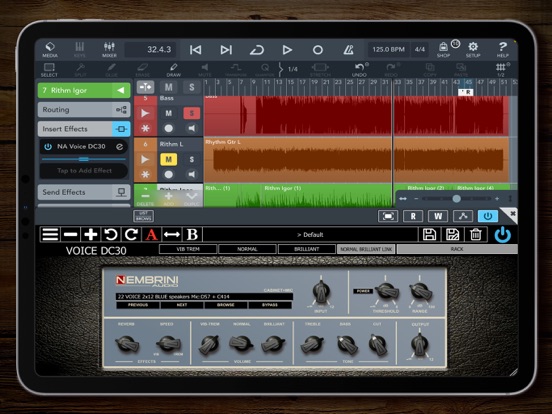Unmute the Rithm L track
The height and width of the screenshot is (414, 552).
click(x=169, y=159)
